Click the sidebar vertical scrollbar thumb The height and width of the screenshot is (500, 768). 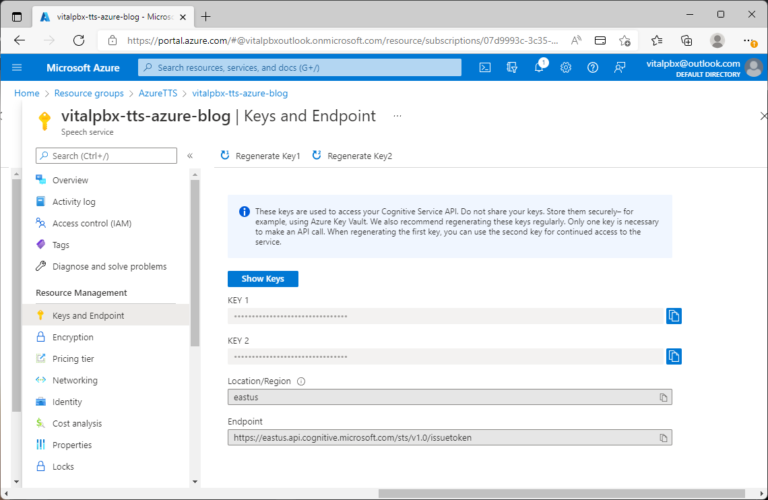point(195,263)
